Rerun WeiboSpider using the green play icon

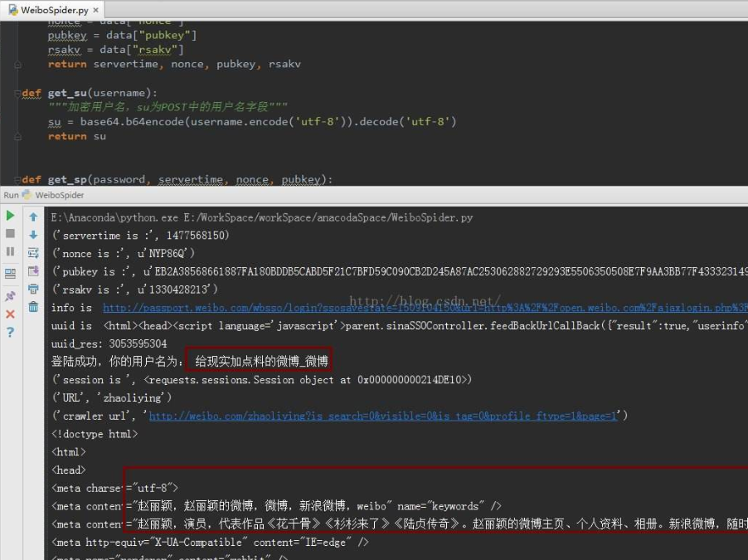coord(9,214)
